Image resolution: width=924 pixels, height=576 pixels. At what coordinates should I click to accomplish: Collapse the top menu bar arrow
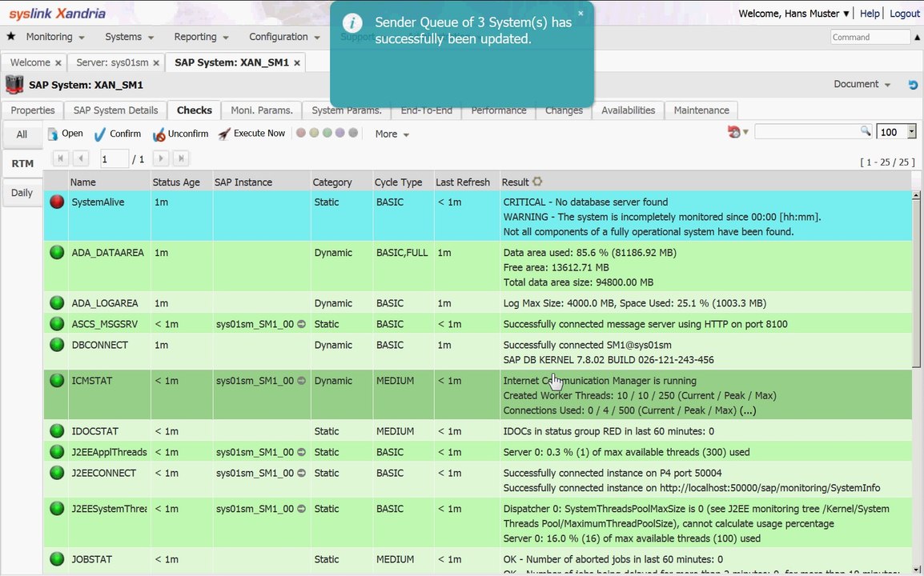(918, 37)
